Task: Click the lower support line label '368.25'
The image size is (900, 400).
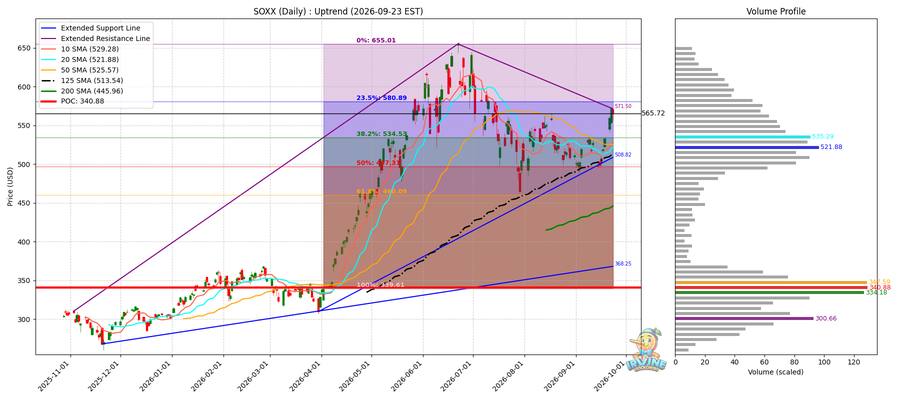Action: point(623,264)
